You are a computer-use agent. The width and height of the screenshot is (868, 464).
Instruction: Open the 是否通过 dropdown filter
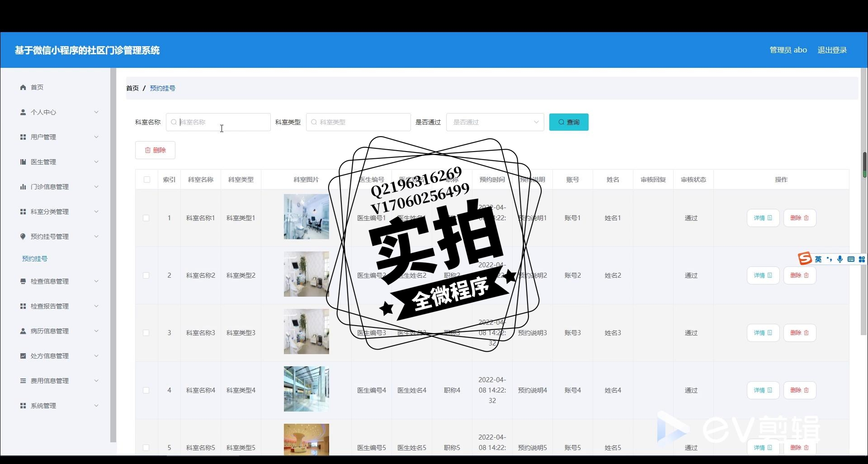point(495,122)
